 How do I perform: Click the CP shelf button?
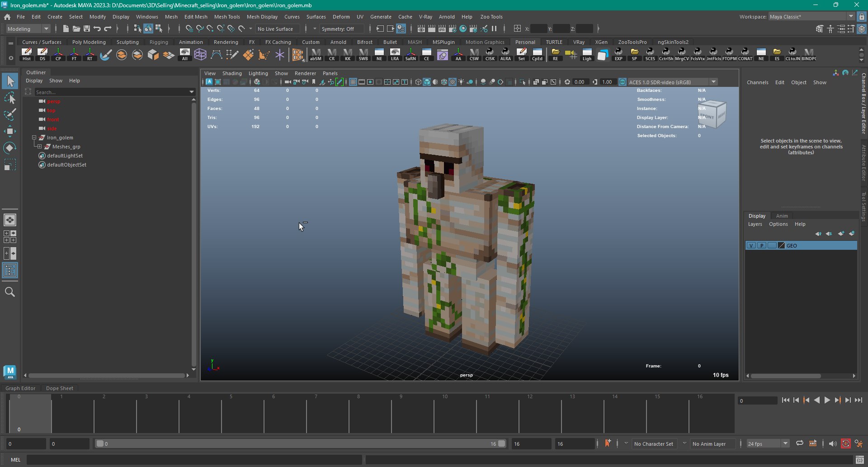(58, 54)
